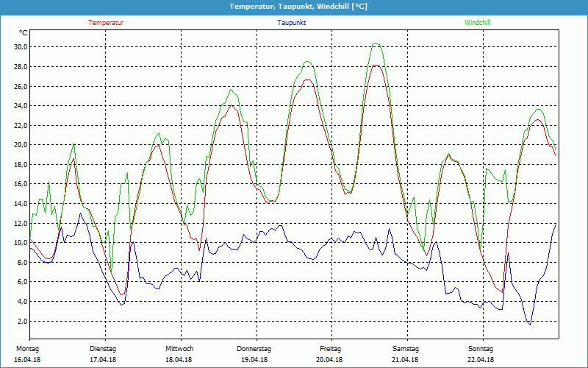Click the 26,0 y-axis value
The width and height of the screenshot is (588, 368).
(x=21, y=86)
